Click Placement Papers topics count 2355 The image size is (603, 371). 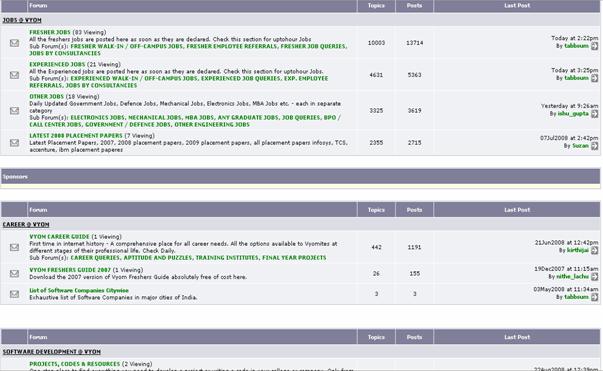point(376,143)
